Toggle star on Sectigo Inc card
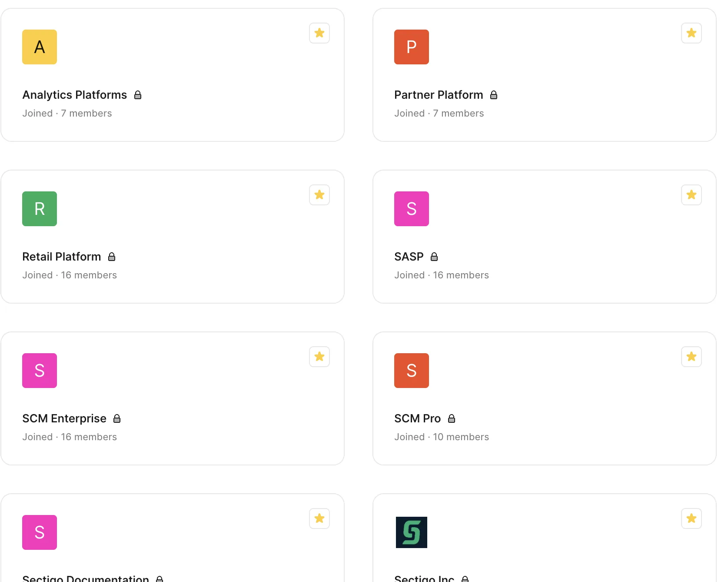The image size is (728, 582). point(691,518)
